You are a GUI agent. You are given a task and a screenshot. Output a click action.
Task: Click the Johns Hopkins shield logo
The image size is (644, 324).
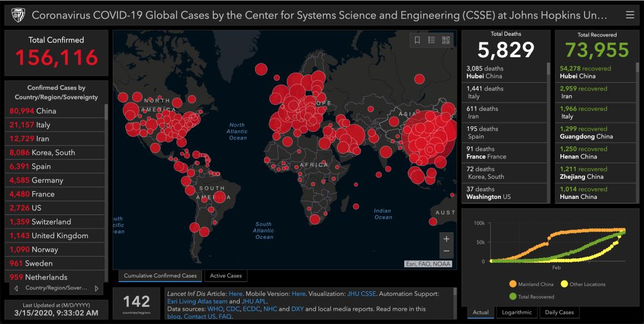tap(18, 15)
